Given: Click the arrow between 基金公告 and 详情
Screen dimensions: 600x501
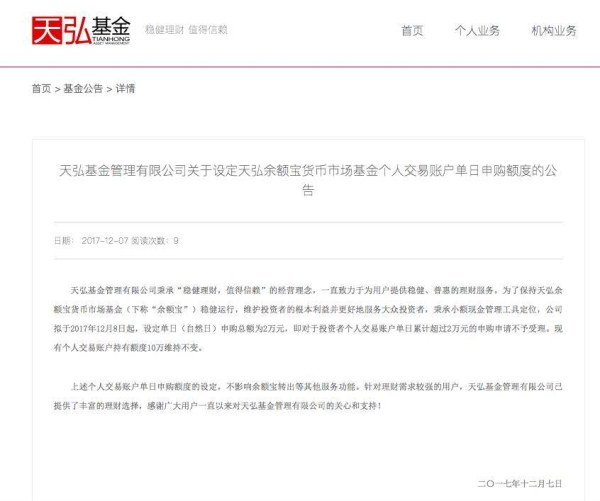Looking at the screenshot, I should point(109,90).
